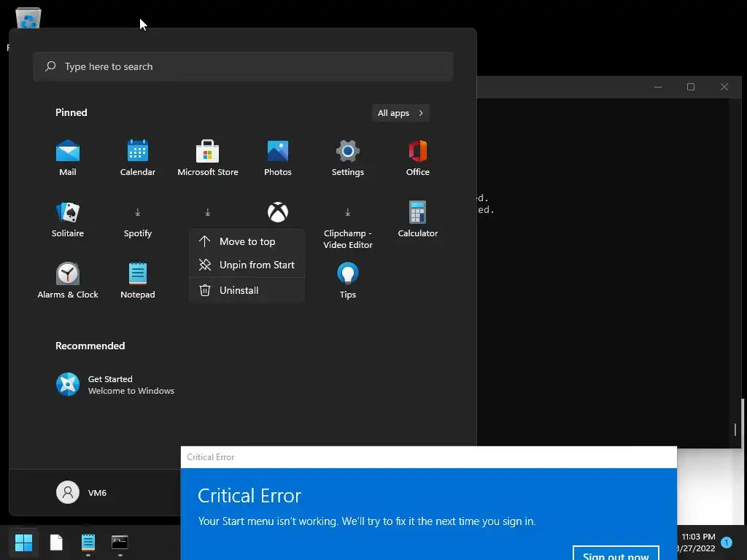
Task: Choose Move to top in context menu
Action: pyautogui.click(x=247, y=241)
